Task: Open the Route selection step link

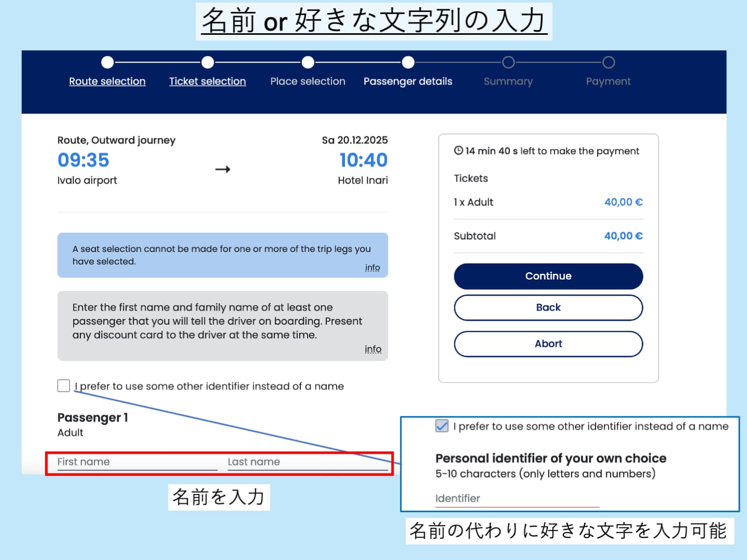Action: tap(107, 81)
